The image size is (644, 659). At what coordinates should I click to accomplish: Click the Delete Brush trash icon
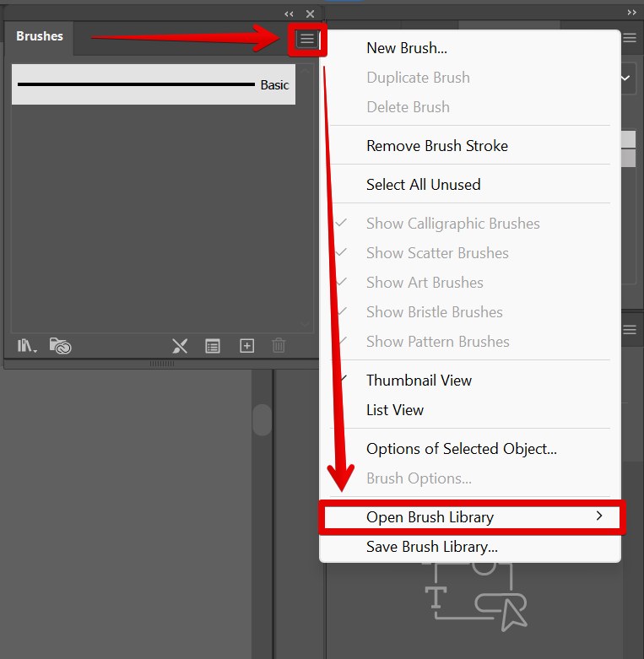tap(279, 346)
